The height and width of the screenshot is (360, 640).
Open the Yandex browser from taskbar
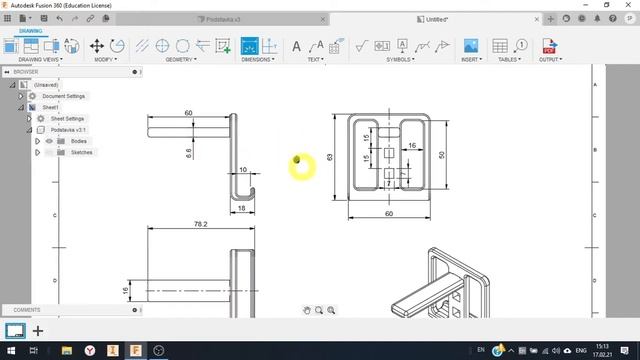click(x=90, y=351)
